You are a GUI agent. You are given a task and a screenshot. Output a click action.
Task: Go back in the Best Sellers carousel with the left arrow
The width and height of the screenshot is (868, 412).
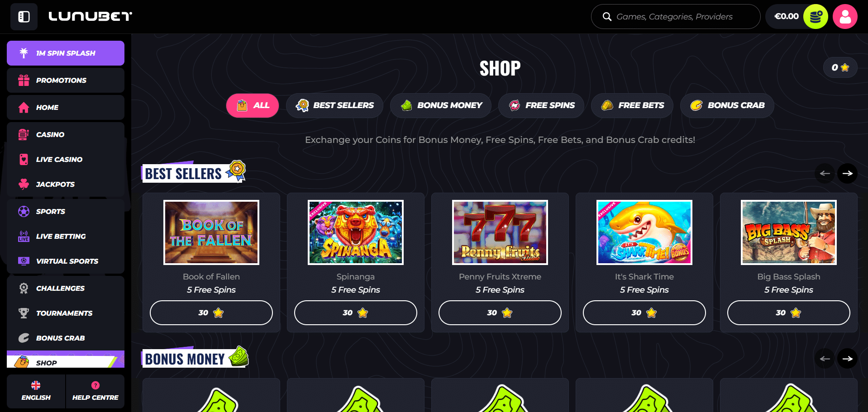coord(825,173)
